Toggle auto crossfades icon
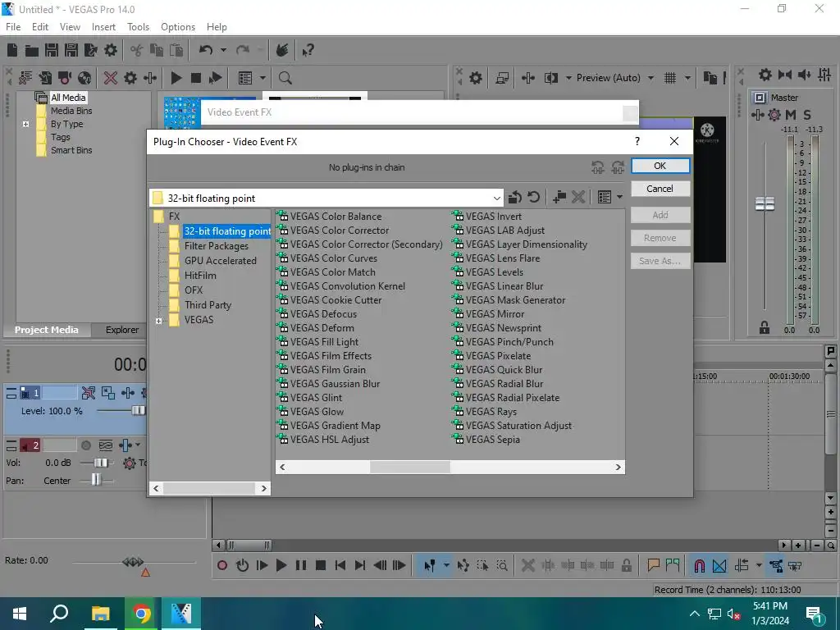The width and height of the screenshot is (840, 630). 719,565
